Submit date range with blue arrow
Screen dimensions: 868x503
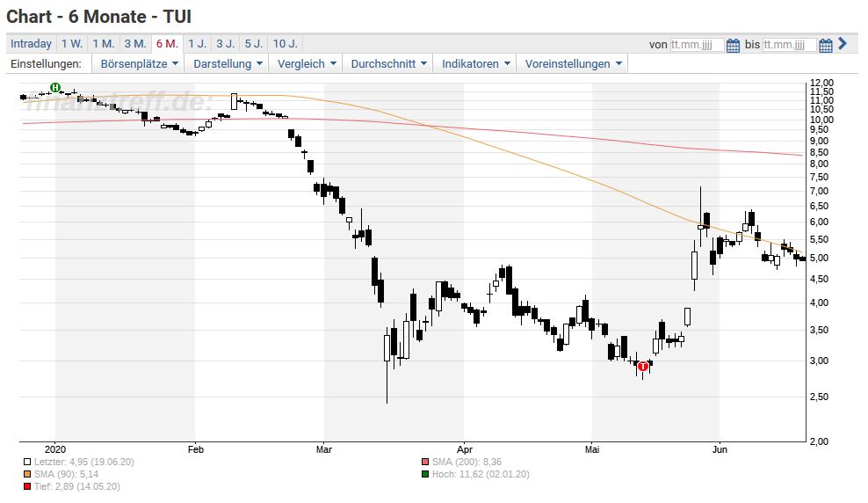pos(842,43)
